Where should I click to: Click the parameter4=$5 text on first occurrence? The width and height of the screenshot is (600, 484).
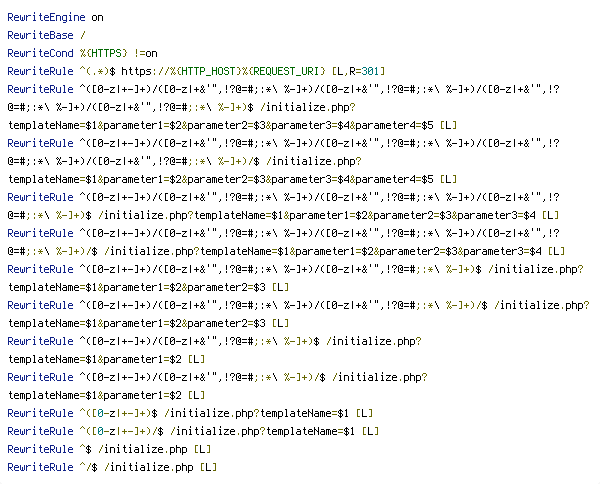click(x=395, y=125)
